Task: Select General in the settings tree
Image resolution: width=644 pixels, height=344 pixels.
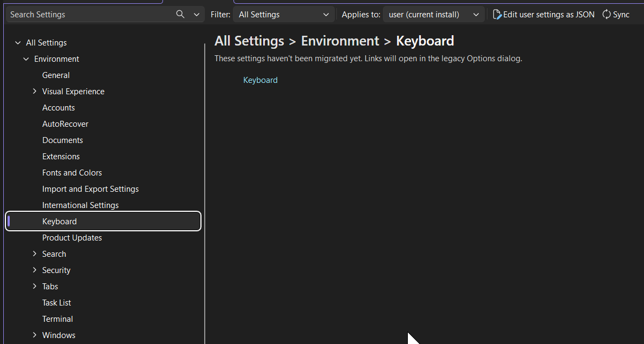Action: point(56,75)
